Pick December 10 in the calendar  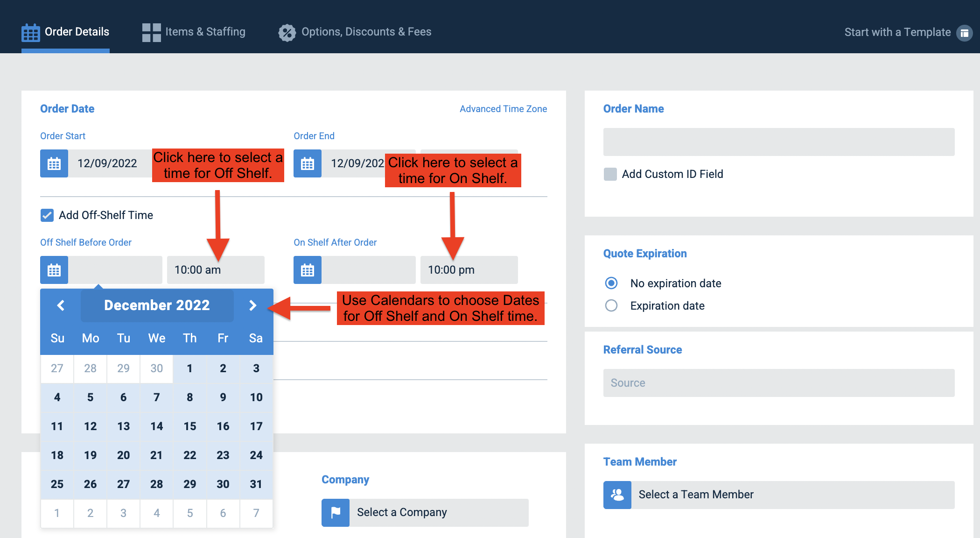(x=256, y=397)
